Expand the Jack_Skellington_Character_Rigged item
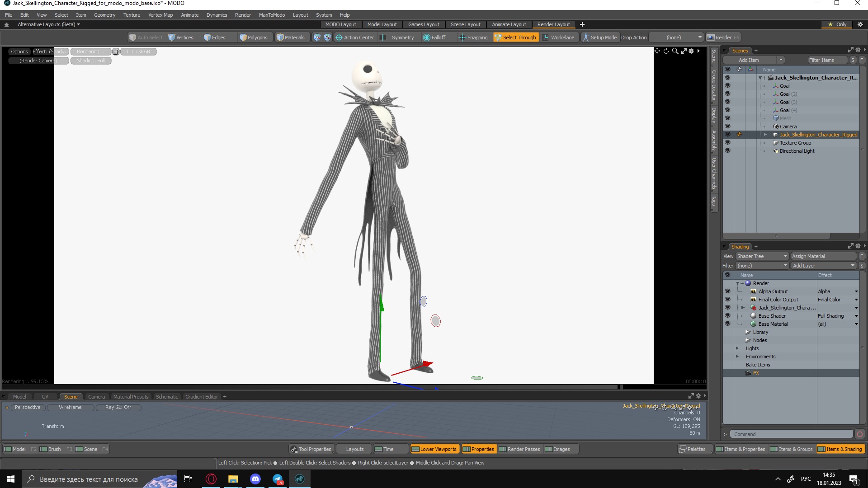 765,135
